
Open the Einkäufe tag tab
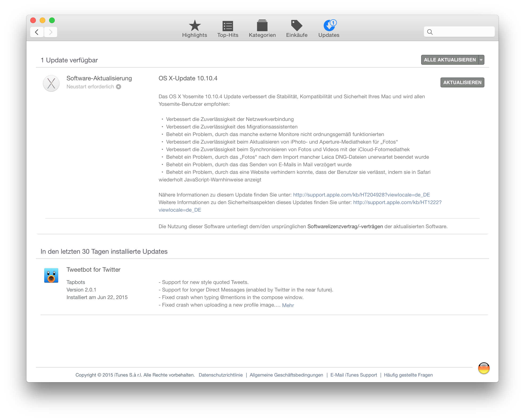[296, 29]
